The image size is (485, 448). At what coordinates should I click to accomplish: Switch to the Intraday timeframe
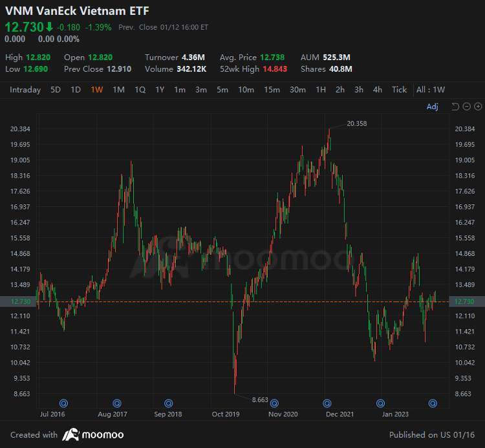[25, 90]
